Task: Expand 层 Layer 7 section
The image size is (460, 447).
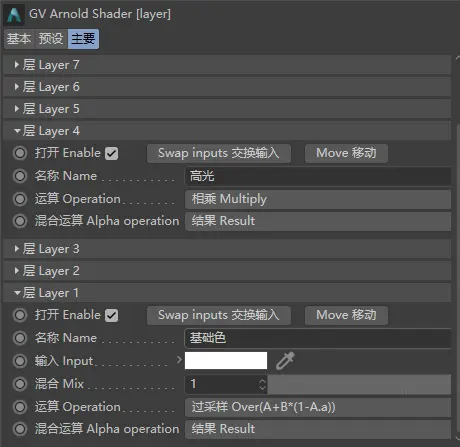Action: tap(227, 65)
